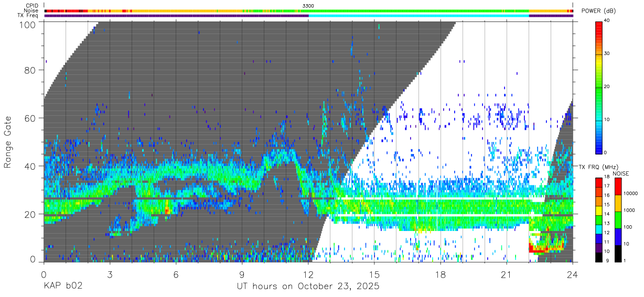
Task: Click the TX Freq row label at top
Action: coord(28,16)
